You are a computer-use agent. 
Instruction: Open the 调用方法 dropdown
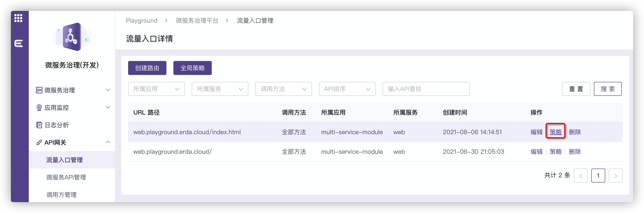pos(283,89)
